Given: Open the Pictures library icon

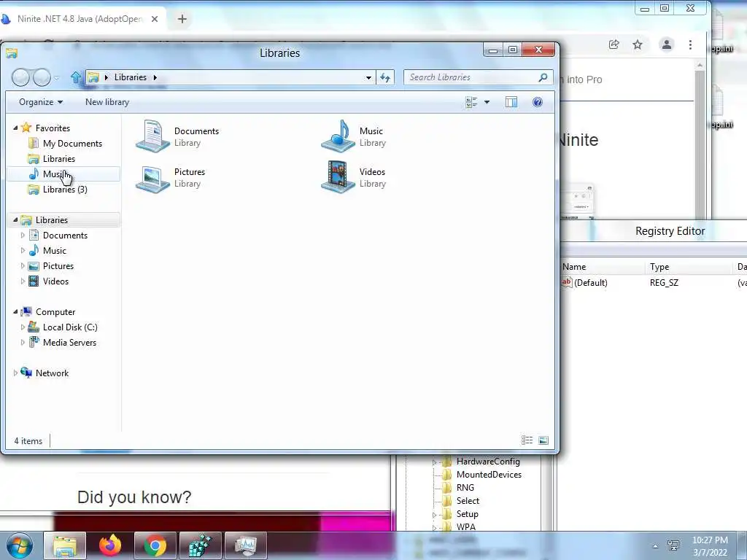Looking at the screenshot, I should [152, 178].
